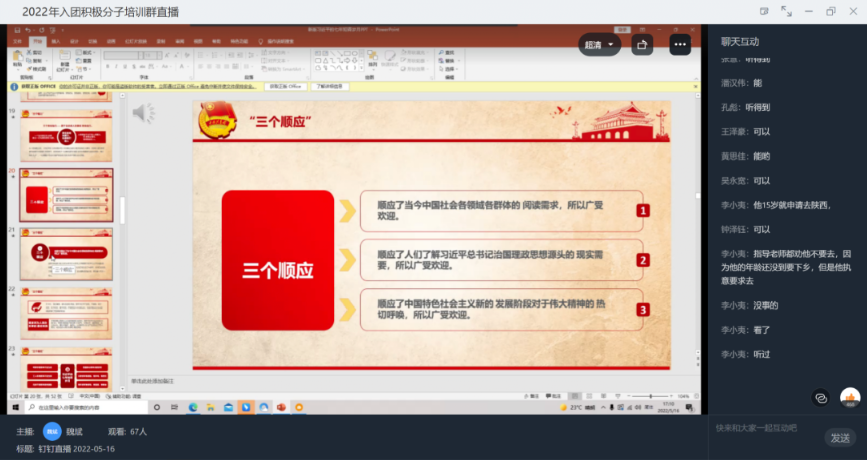Click the swirl icon beside the like button
The width and height of the screenshot is (868, 461).
821,398
